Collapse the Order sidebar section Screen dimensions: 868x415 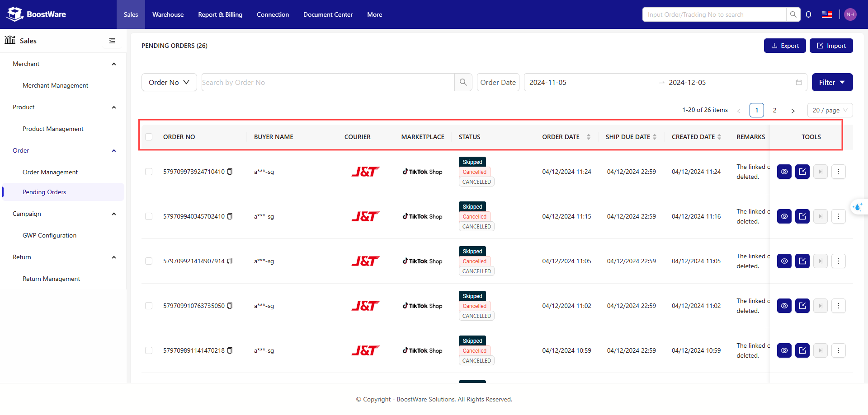coord(114,150)
